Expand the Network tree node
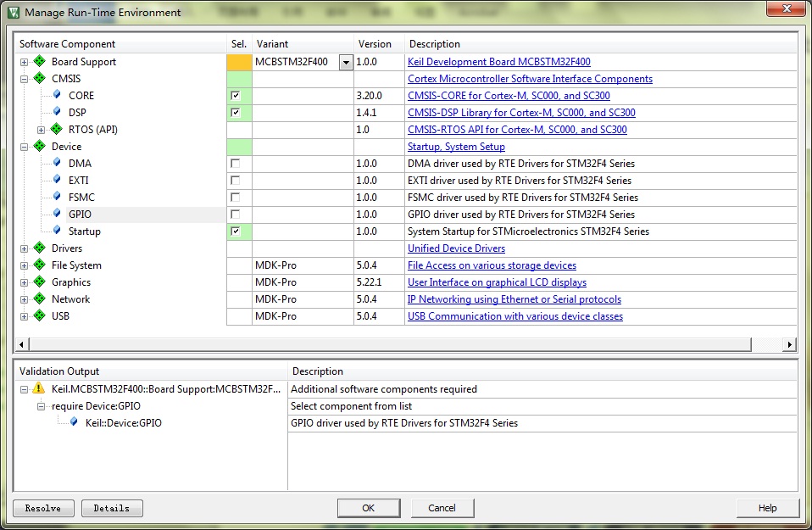Viewport: 812px width, 530px height. (x=24, y=300)
